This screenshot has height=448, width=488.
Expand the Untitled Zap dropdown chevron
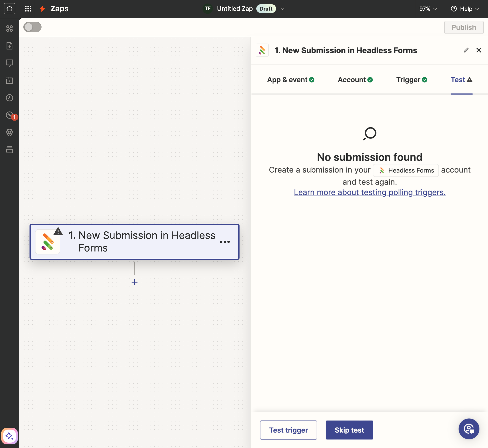point(282,9)
